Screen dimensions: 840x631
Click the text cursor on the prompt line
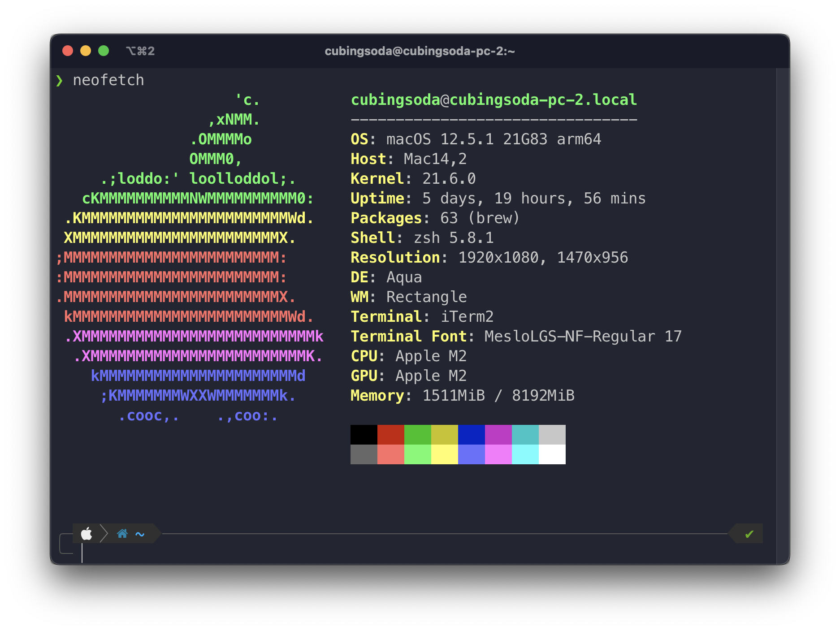tap(82, 553)
